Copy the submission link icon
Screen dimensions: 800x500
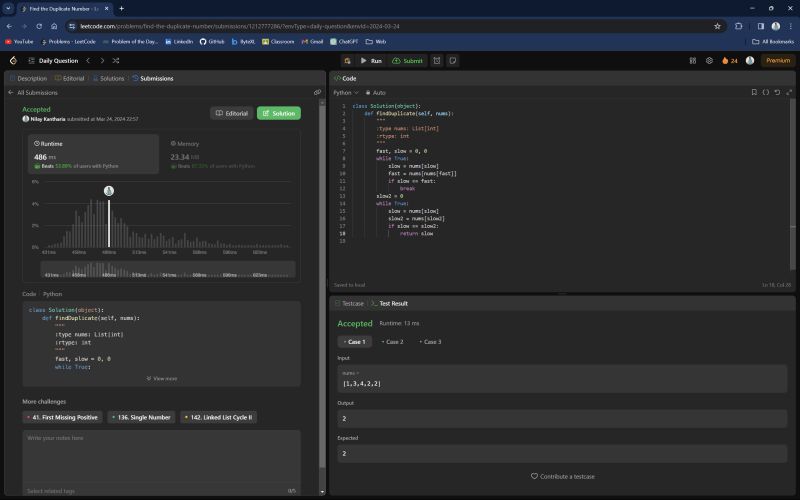point(317,92)
